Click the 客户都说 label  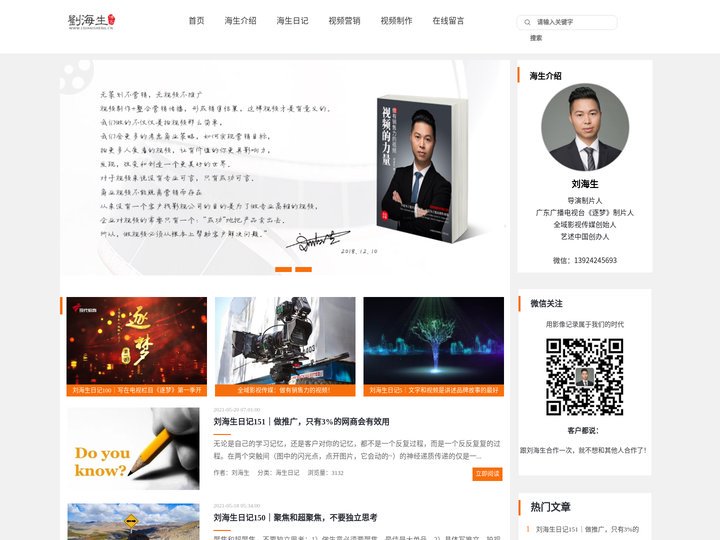pos(583,431)
